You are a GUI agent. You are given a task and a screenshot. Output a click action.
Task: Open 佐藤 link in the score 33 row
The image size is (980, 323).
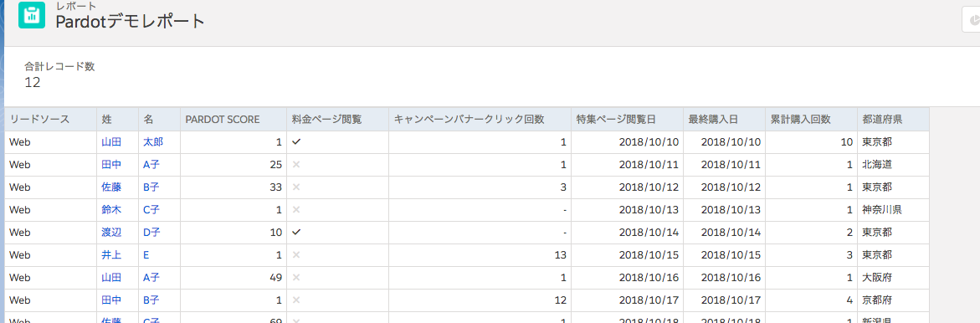pyautogui.click(x=111, y=187)
